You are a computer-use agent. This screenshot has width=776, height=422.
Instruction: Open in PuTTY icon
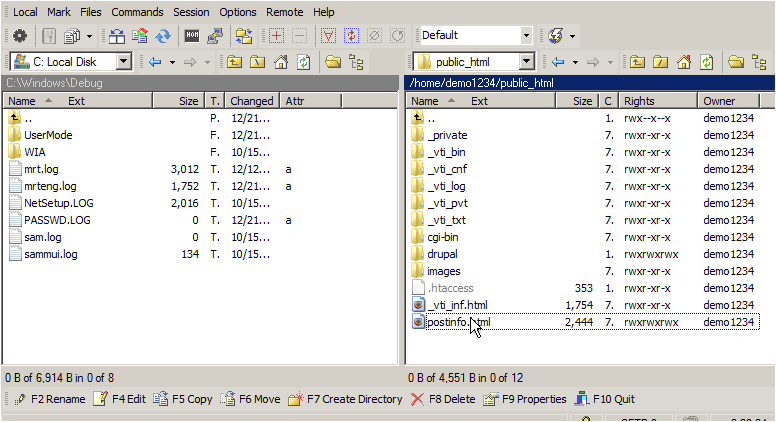click(215, 36)
